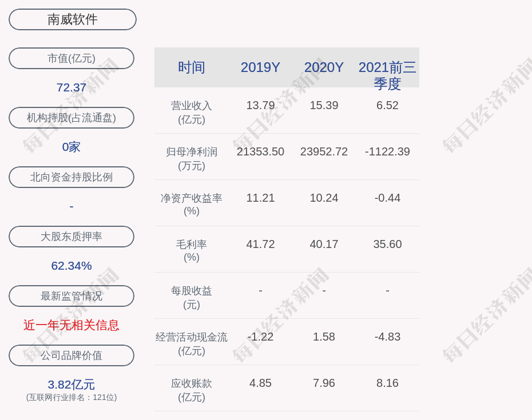The image size is (532, 420).
Task: Open the 最新监管情况 label
Action: (x=72, y=296)
